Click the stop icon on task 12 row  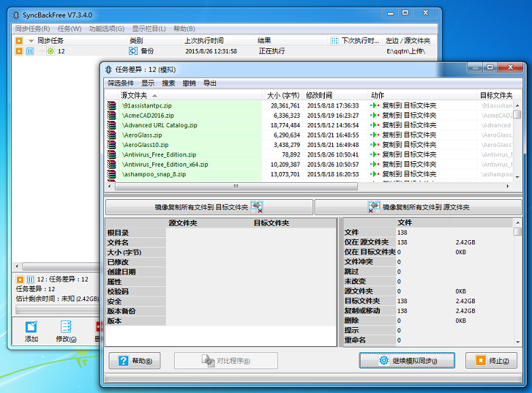pyautogui.click(x=19, y=51)
